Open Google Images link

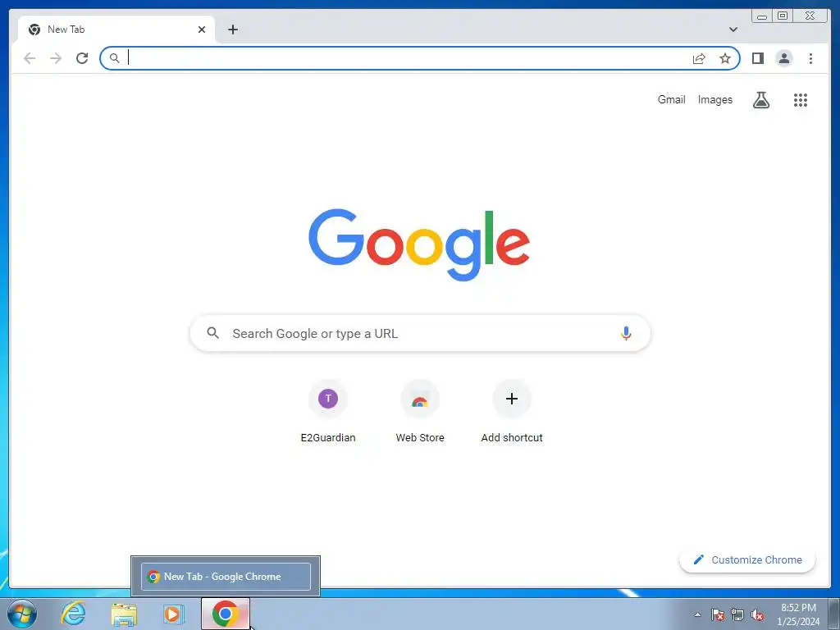click(714, 99)
